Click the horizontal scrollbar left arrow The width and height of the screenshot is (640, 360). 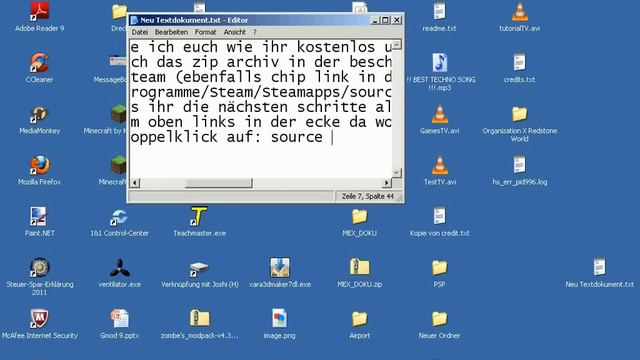tap(135, 183)
